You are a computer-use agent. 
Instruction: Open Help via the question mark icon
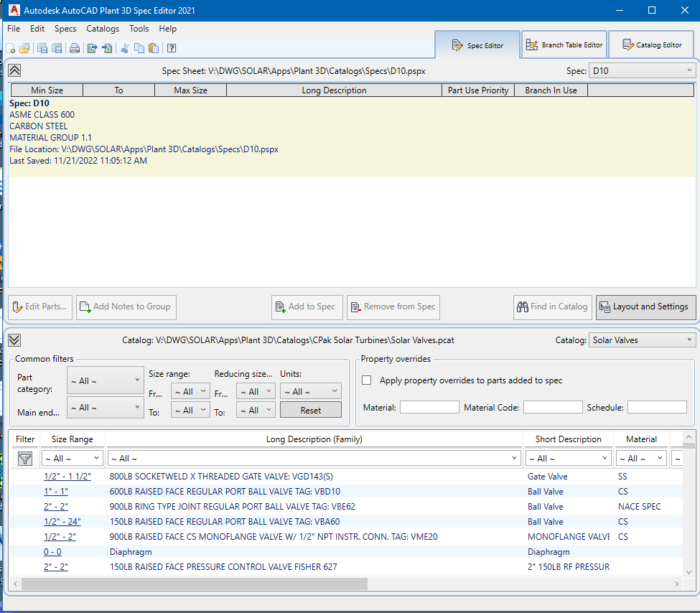pyautogui.click(x=172, y=48)
